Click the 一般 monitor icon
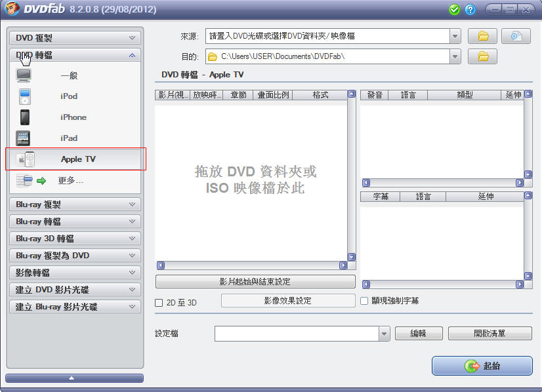Viewport: 542px width, 392px height. [x=24, y=75]
